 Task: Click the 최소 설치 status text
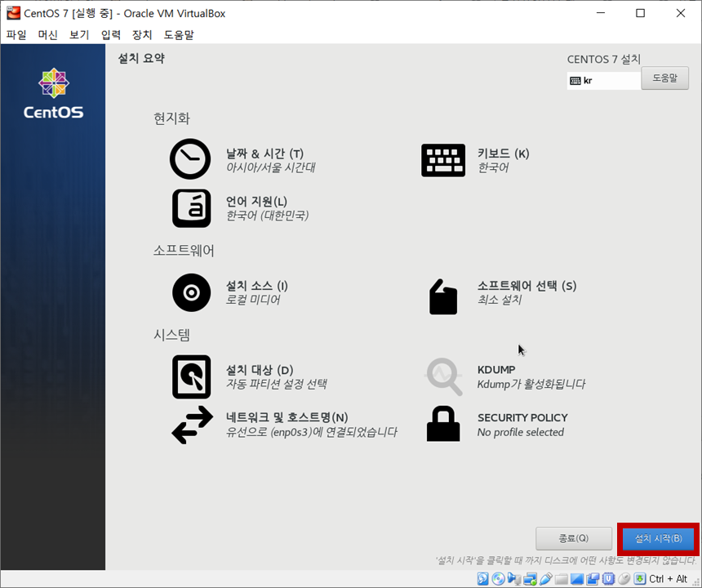[500, 300]
